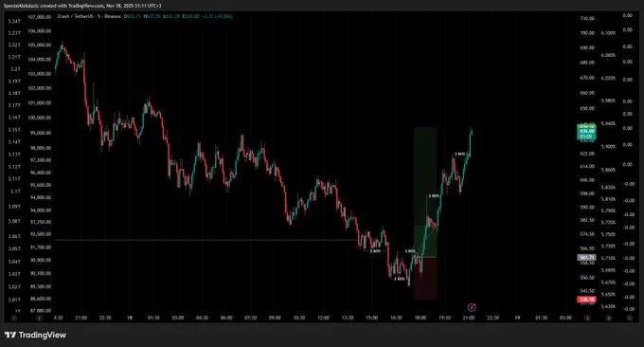The width and height of the screenshot is (644, 347).
Task: Select the B scale badge below the percent axis
Action: coord(609,318)
